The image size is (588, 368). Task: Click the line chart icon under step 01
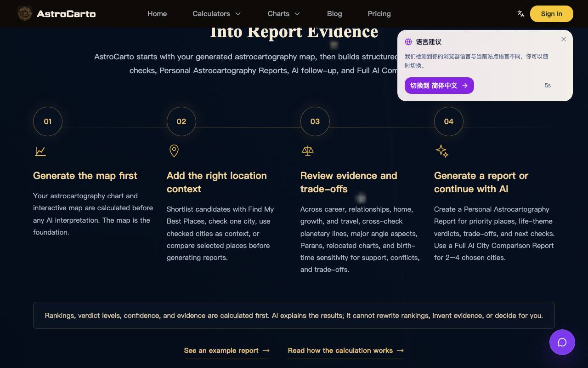click(x=40, y=151)
